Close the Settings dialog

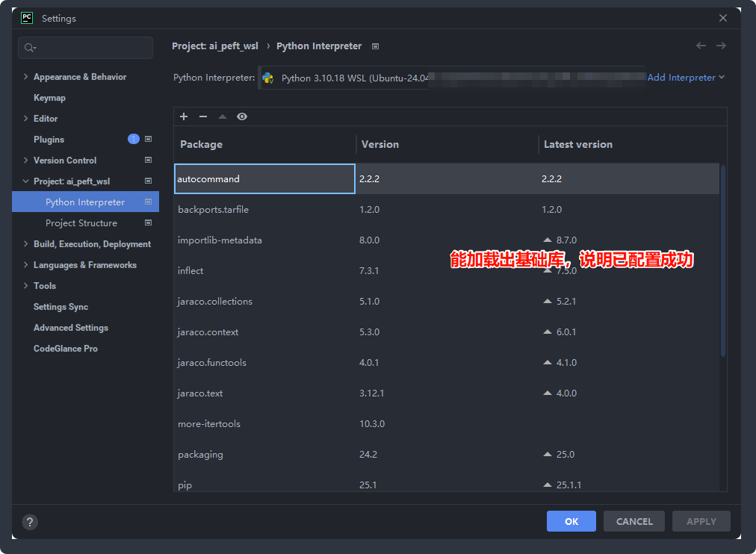coord(722,19)
